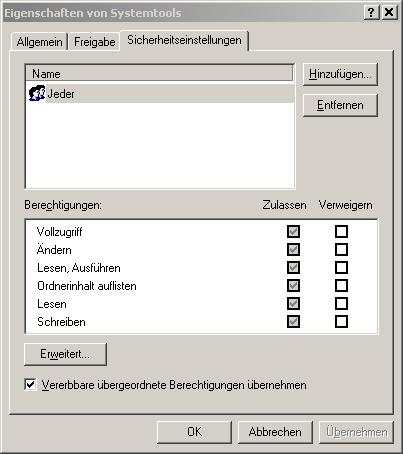Check Verweigern box for Ändern

click(341, 250)
